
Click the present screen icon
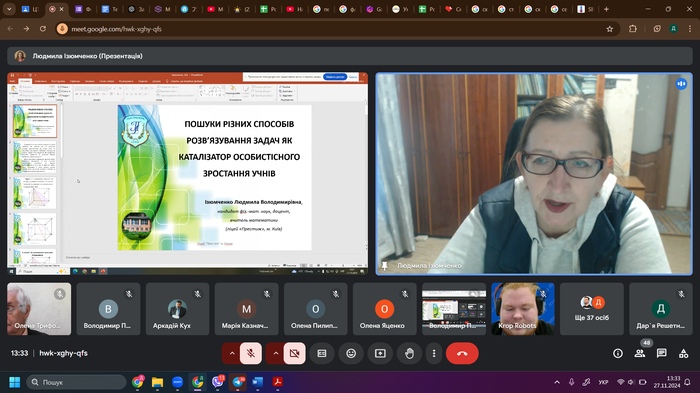[x=380, y=353]
